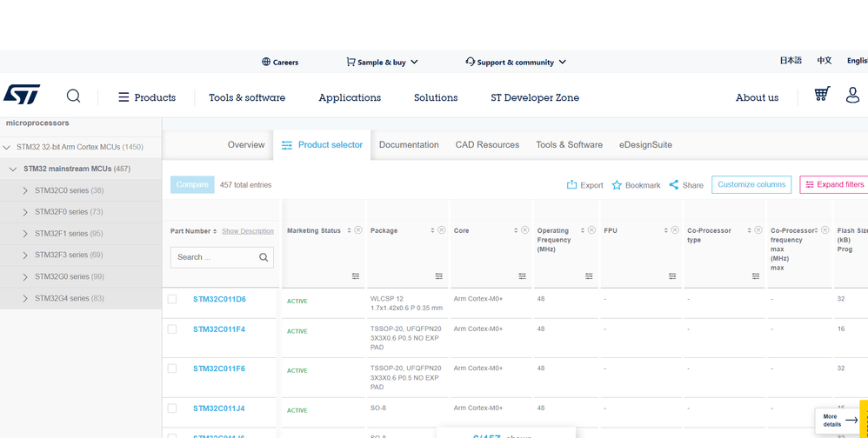Click the Bookmark star icon
This screenshot has height=438, width=868.
click(x=617, y=185)
